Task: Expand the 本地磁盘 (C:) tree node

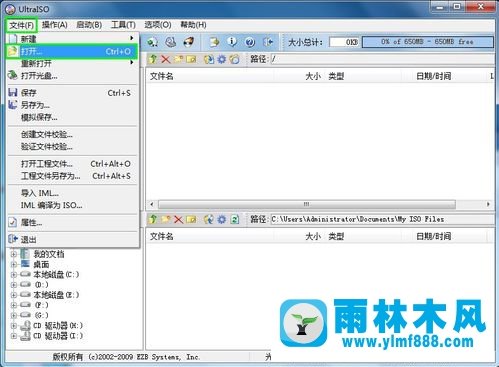Action: click(14, 275)
